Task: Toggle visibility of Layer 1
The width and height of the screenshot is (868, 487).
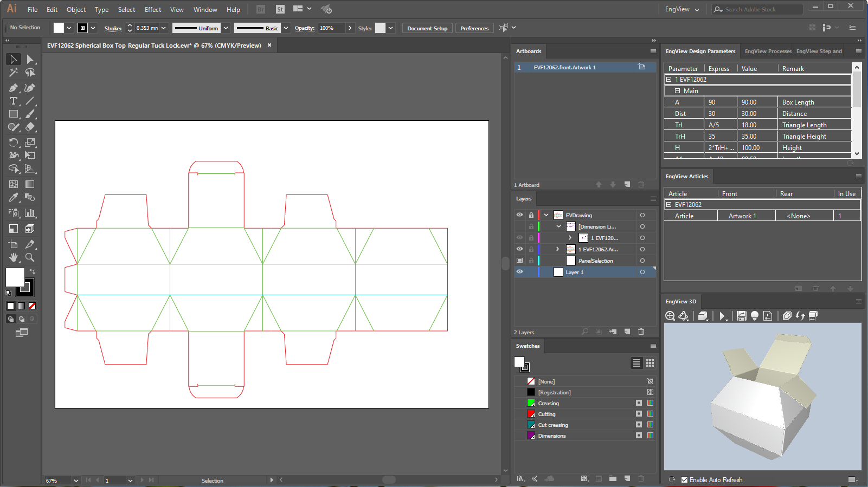Action: [519, 272]
